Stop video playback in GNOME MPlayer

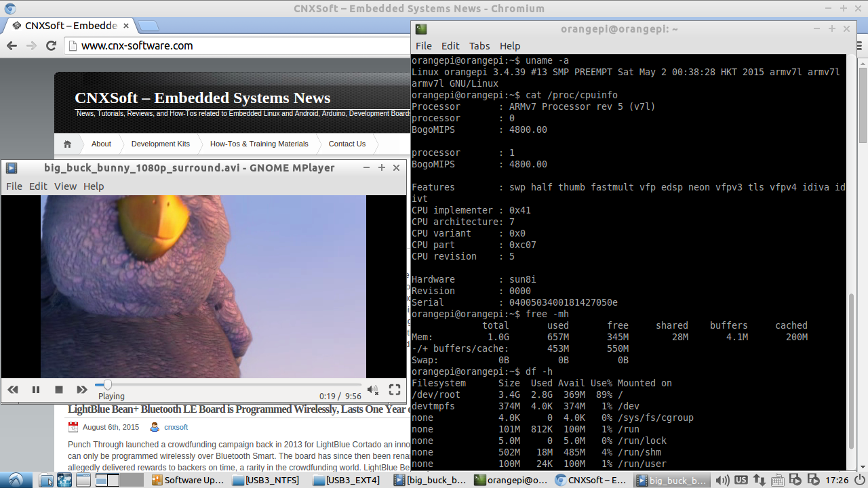[59, 390]
